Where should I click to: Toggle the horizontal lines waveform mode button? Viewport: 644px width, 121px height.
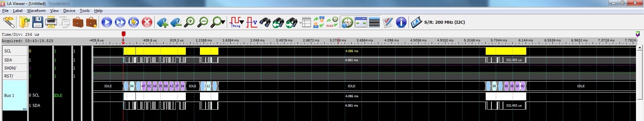[x=374, y=22]
